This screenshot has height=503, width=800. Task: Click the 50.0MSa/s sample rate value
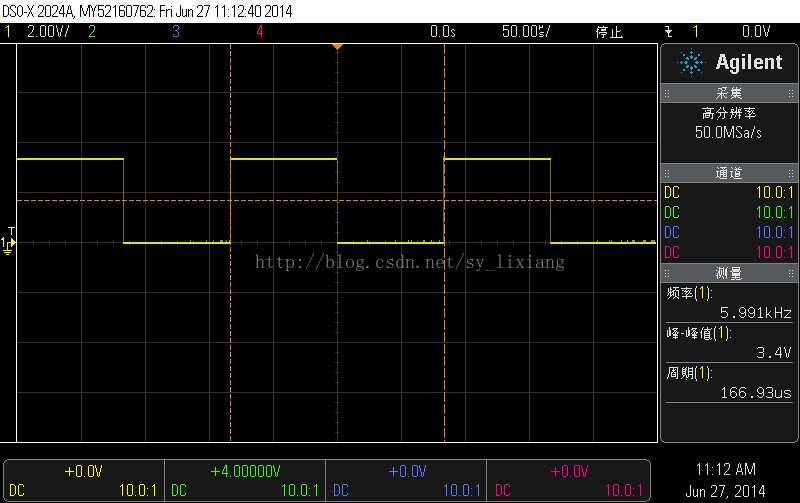[x=728, y=133]
